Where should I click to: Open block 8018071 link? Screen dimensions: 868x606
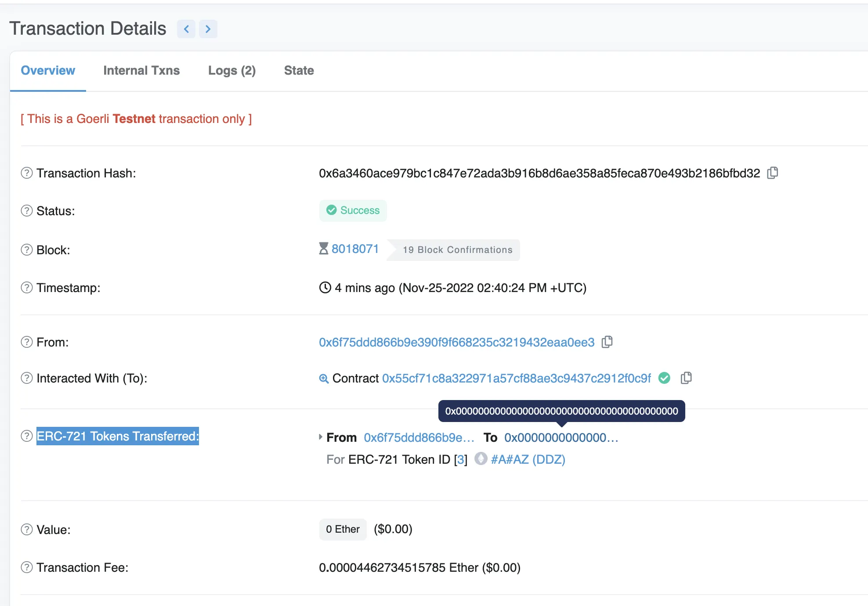click(x=355, y=249)
